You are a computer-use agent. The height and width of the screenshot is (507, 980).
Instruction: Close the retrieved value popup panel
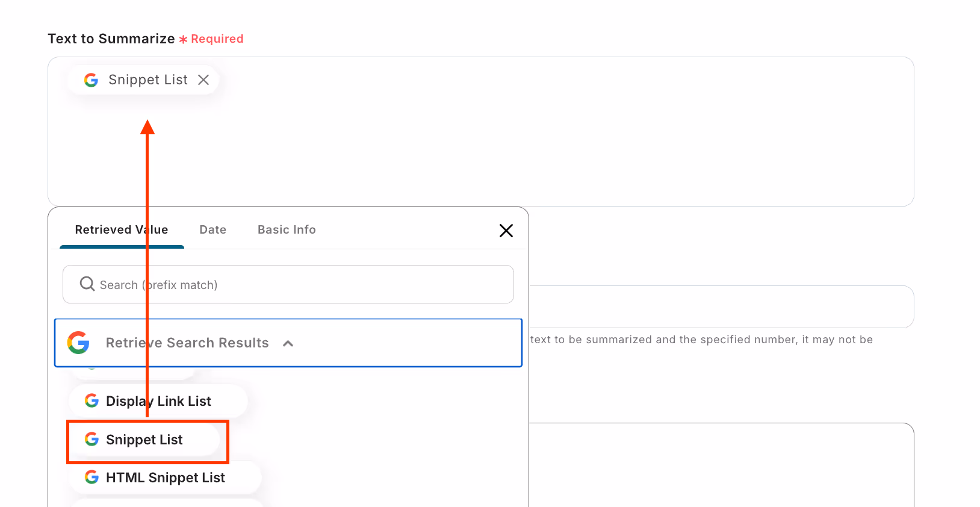[x=506, y=231]
